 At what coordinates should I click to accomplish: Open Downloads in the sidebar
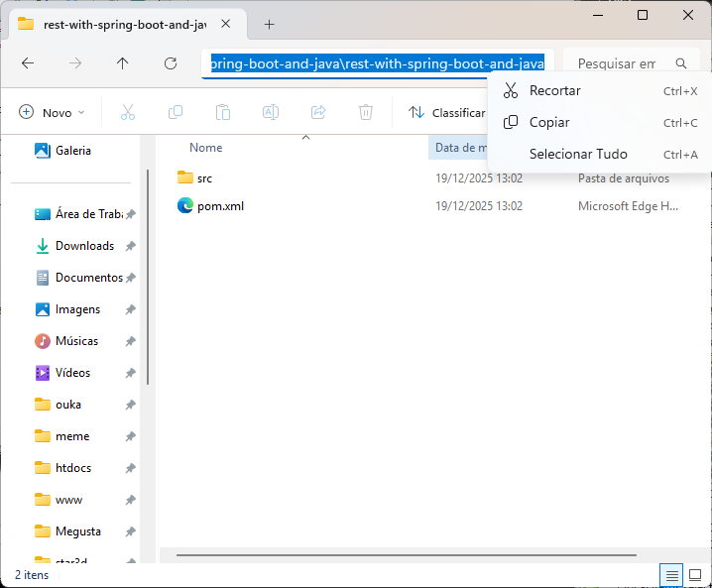84,246
